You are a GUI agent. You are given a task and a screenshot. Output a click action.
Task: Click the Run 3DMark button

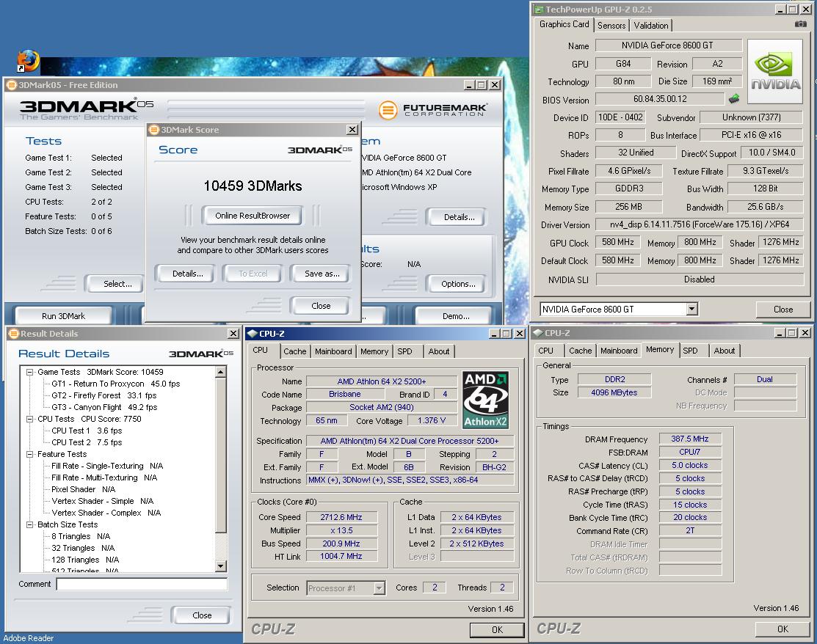click(64, 316)
